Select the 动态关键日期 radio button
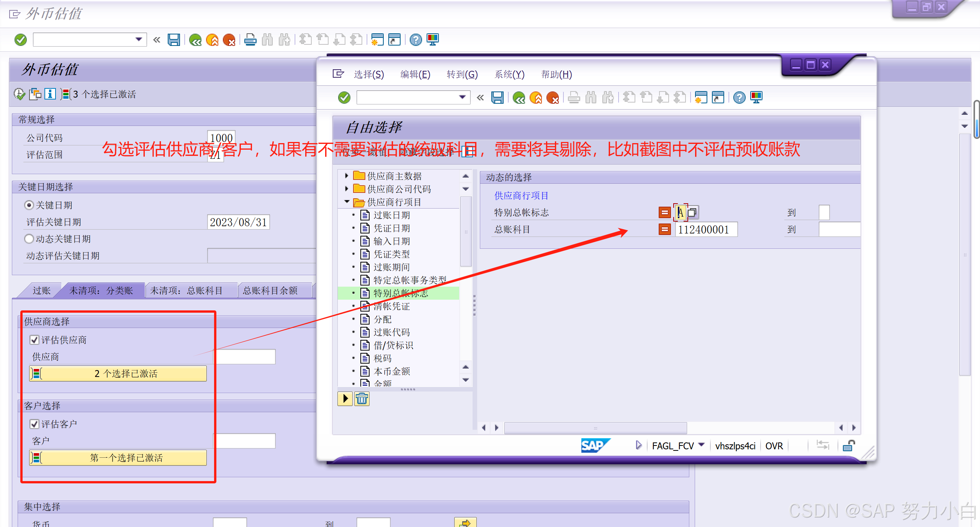The image size is (980, 527). click(x=29, y=239)
